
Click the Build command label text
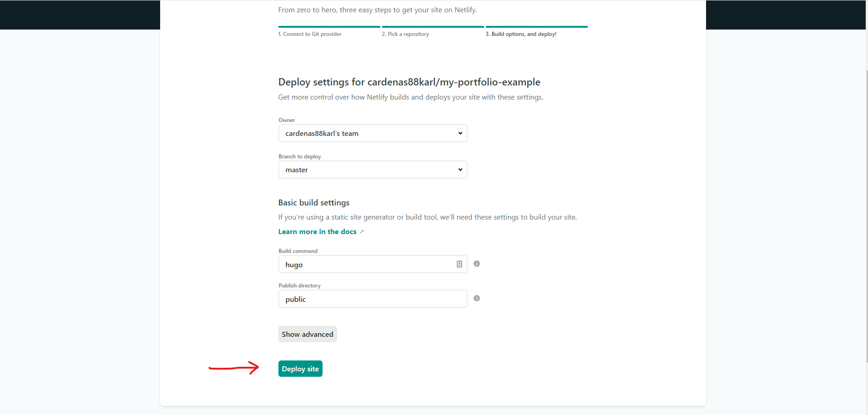(x=298, y=251)
